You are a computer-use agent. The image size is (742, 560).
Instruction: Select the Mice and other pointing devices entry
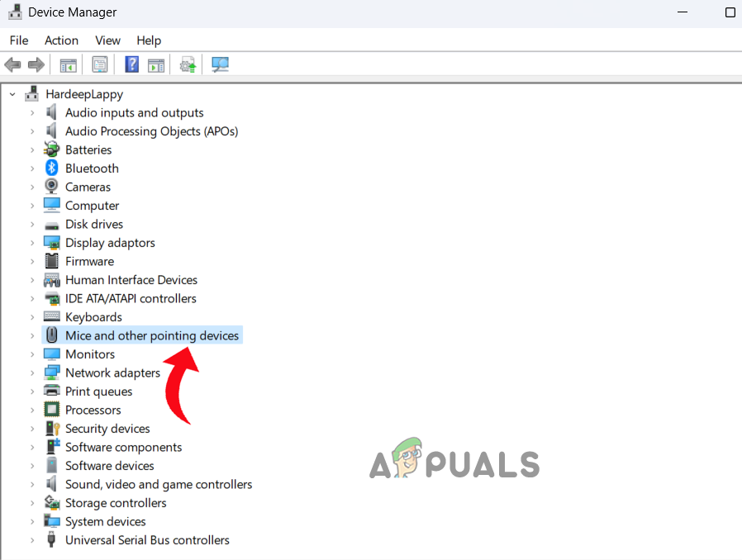pos(152,335)
